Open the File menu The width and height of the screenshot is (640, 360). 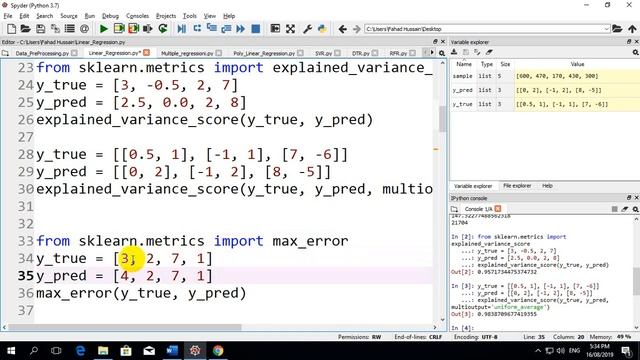tap(8, 16)
